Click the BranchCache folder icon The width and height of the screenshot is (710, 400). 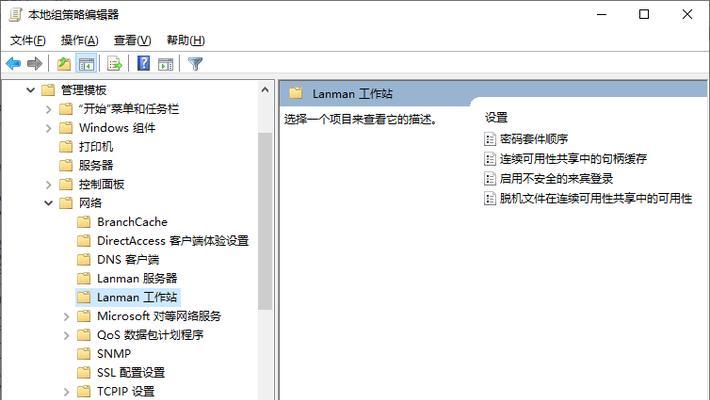(x=84, y=222)
